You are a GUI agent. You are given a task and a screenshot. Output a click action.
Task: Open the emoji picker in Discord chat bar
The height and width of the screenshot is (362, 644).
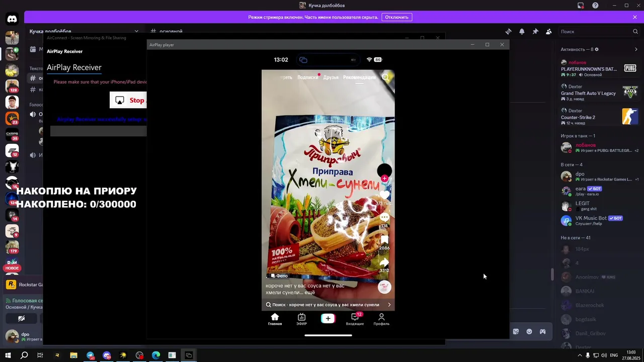(x=529, y=331)
